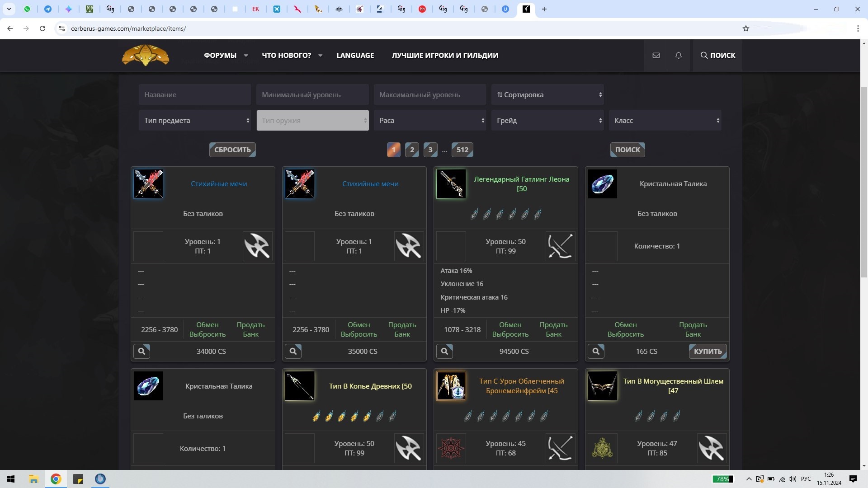Viewport: 868px width, 488px height.
Task: Open the notifications bell icon
Action: (x=678, y=55)
